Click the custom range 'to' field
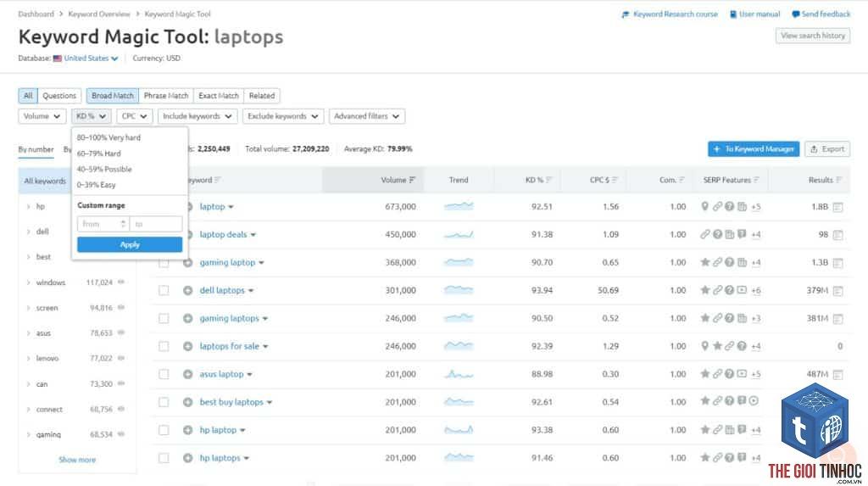Screen dimensions: 868x486 156,224
